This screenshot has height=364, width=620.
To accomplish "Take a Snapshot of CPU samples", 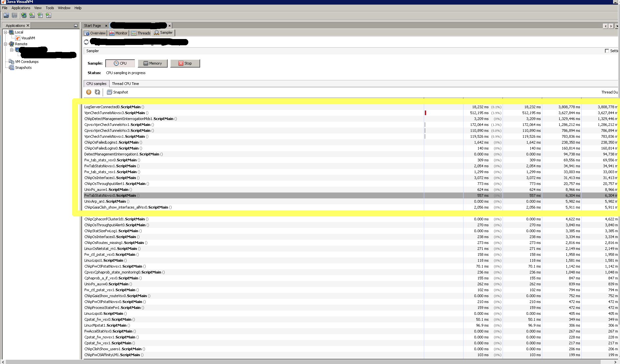I will 117,92.
